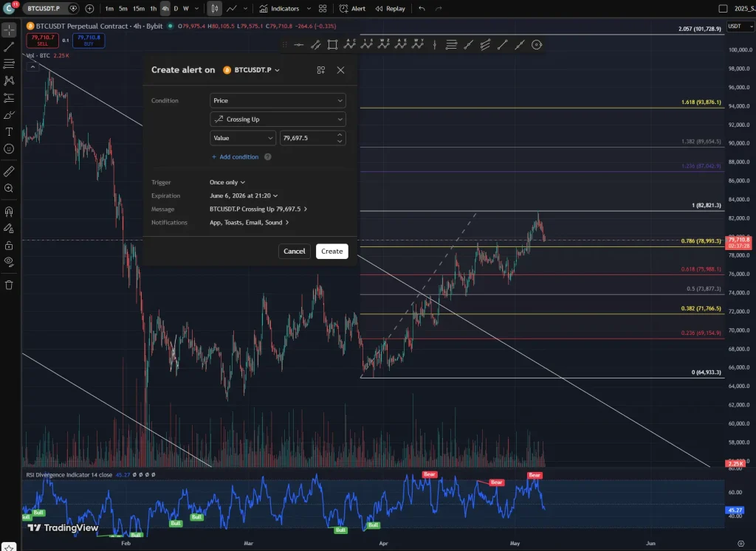
Task: Click the undo arrow
Action: tap(422, 9)
